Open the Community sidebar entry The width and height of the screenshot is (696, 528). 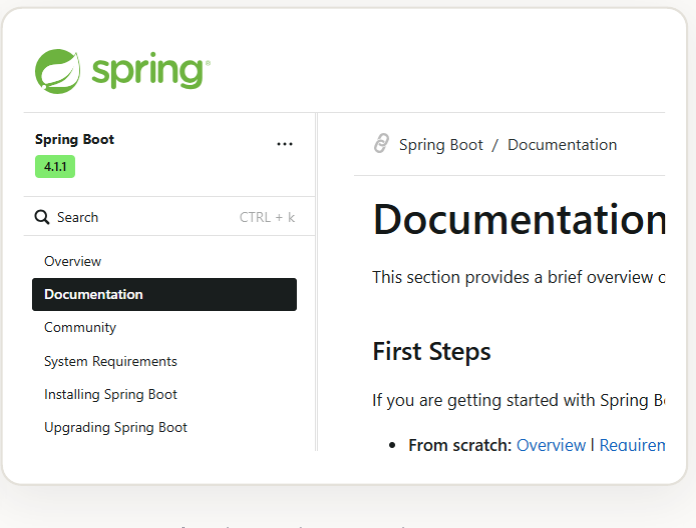click(x=80, y=327)
